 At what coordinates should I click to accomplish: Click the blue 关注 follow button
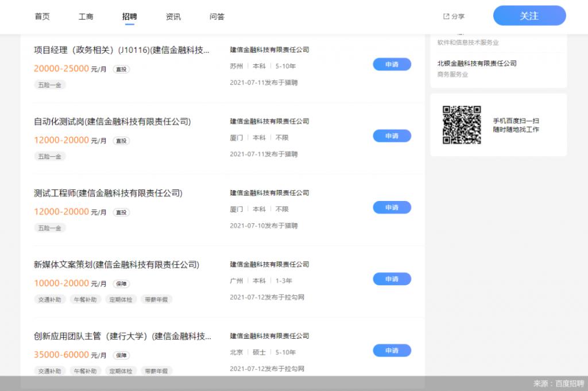tap(529, 16)
